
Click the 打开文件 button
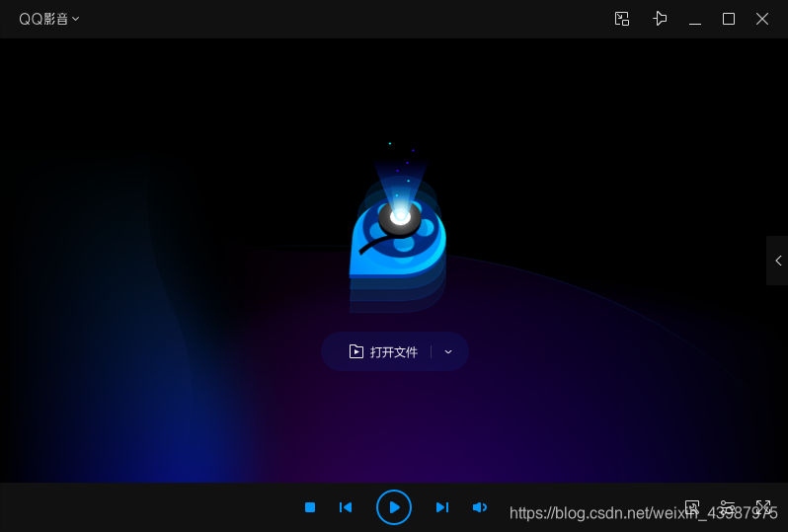point(383,351)
